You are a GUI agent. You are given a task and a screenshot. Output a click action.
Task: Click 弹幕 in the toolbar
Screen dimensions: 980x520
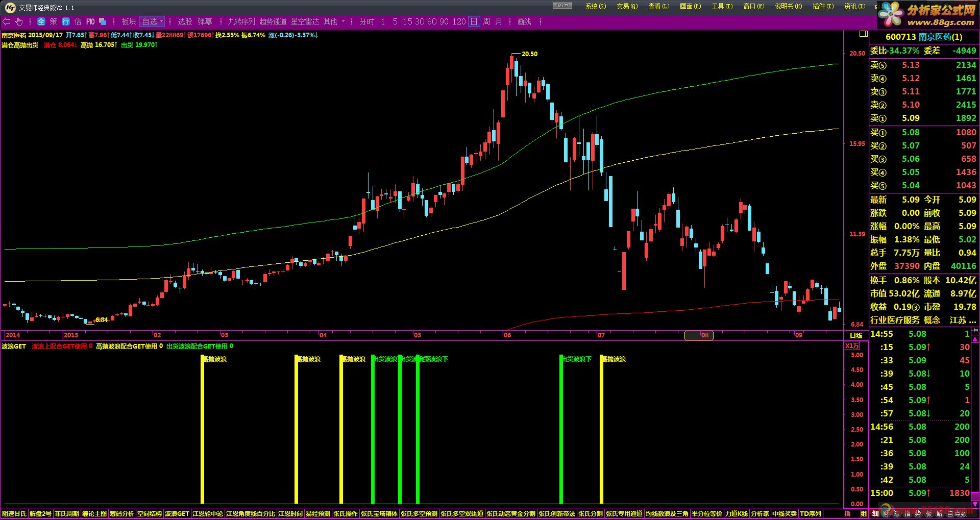(x=205, y=21)
